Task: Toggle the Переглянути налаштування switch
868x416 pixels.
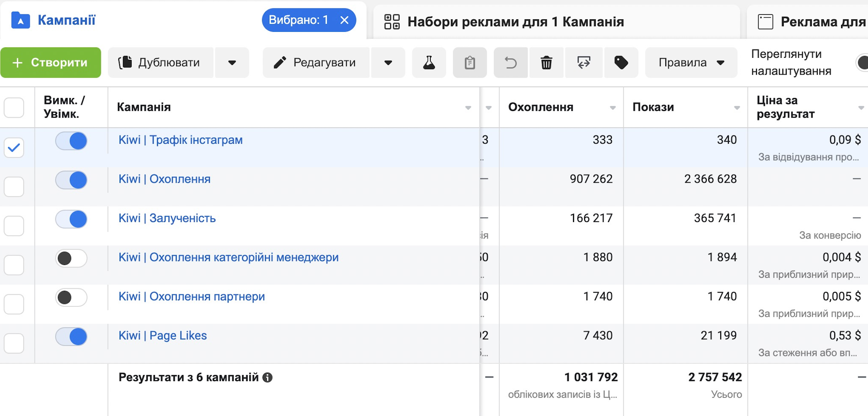Action: point(862,63)
